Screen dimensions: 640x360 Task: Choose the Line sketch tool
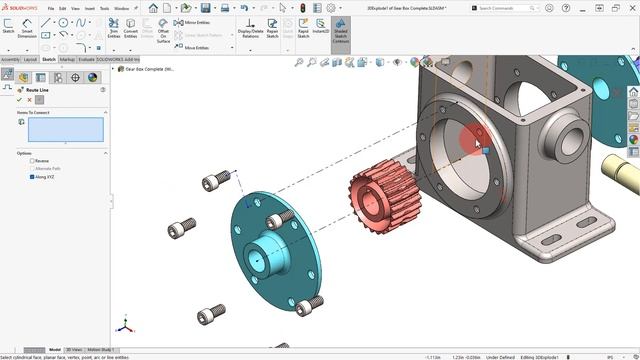pos(45,23)
